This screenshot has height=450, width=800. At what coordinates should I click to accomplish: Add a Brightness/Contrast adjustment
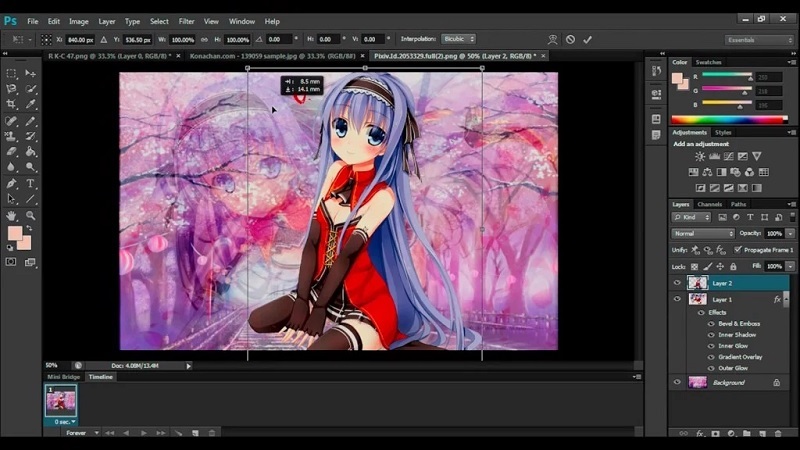point(700,157)
